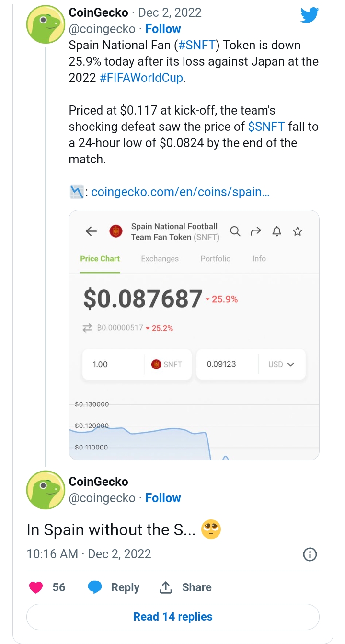The width and height of the screenshot is (345, 644).
Task: Open the coingecko.com/en/coins/spain link
Action: pos(180,192)
